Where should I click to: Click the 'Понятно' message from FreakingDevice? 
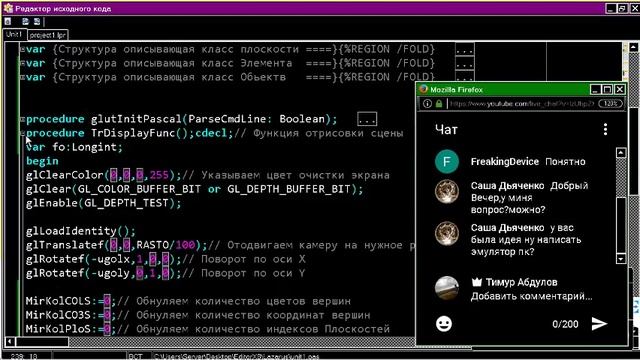(565, 162)
